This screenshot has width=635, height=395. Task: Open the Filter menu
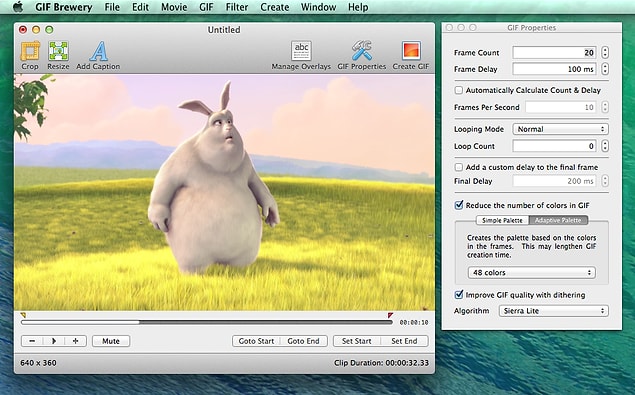pos(237,7)
